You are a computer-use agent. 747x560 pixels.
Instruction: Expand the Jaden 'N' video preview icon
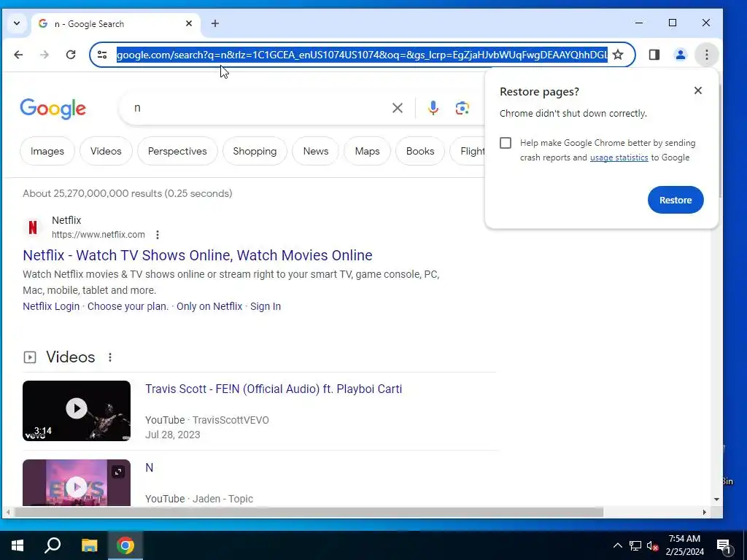coord(117,472)
